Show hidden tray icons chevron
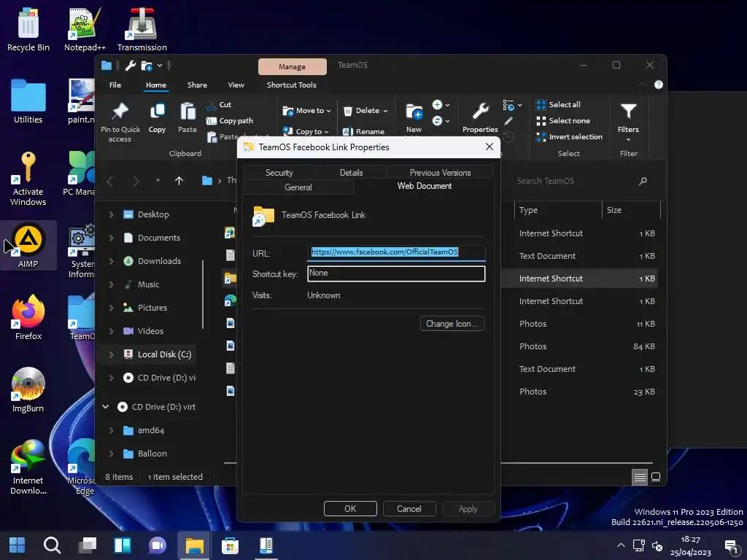The height and width of the screenshot is (560, 747). point(621,545)
